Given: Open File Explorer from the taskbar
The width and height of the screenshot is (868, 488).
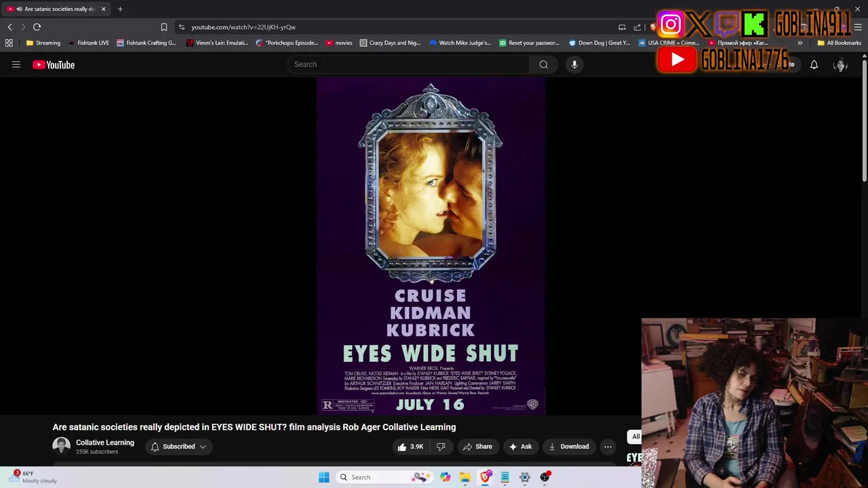Looking at the screenshot, I should [x=465, y=477].
